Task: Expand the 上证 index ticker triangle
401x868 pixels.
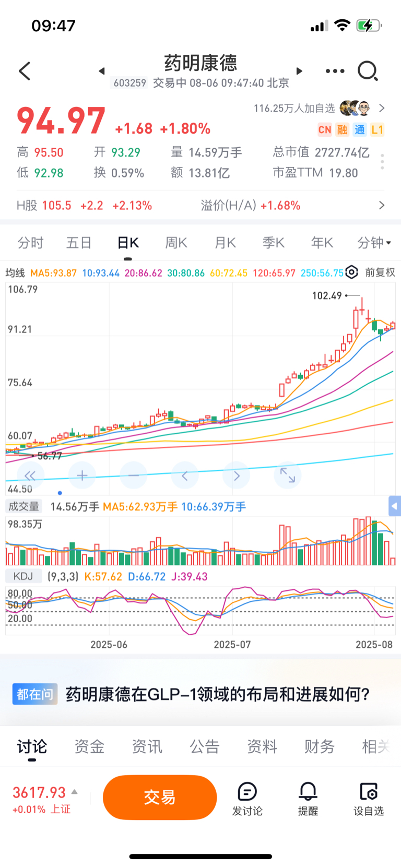Action: [75, 792]
